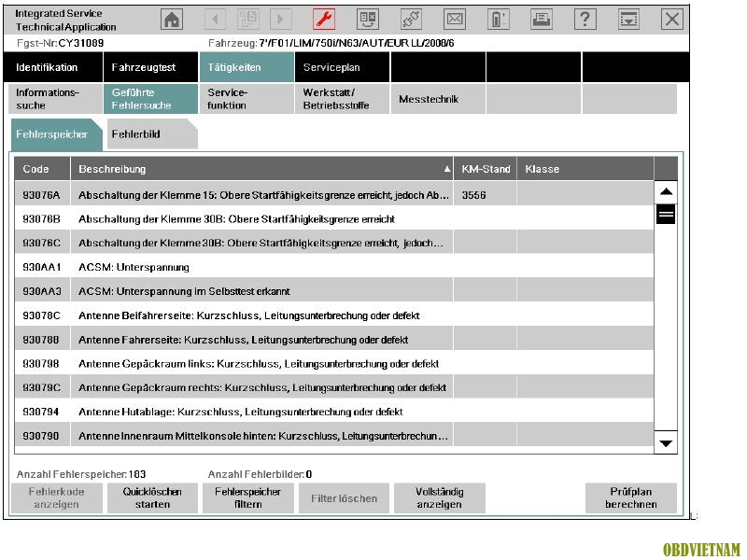Image resolution: width=747 pixels, height=560 pixels.
Task: Click the scroll up arrow of the fault list
Action: [x=666, y=192]
